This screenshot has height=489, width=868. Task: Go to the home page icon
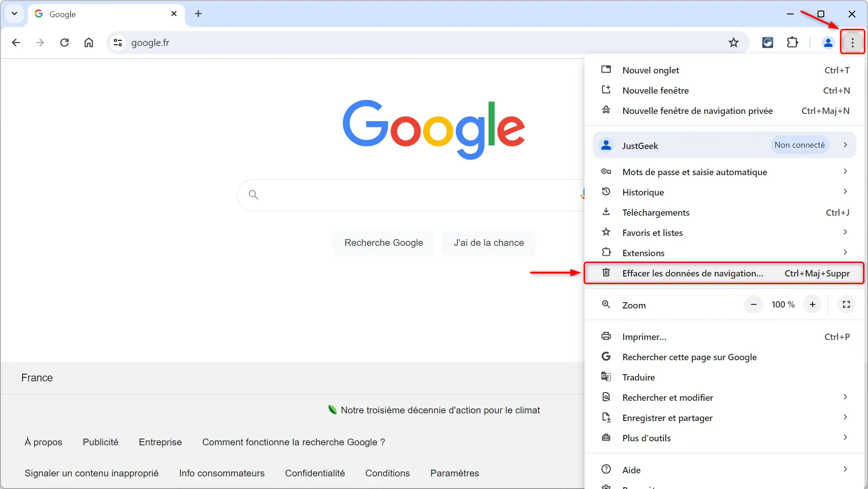coord(89,42)
